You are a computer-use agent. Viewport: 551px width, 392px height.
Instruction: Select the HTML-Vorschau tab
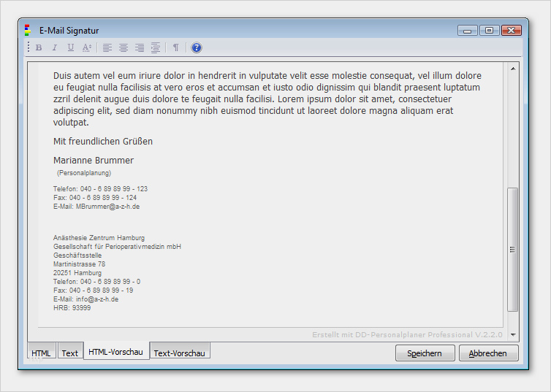click(115, 351)
